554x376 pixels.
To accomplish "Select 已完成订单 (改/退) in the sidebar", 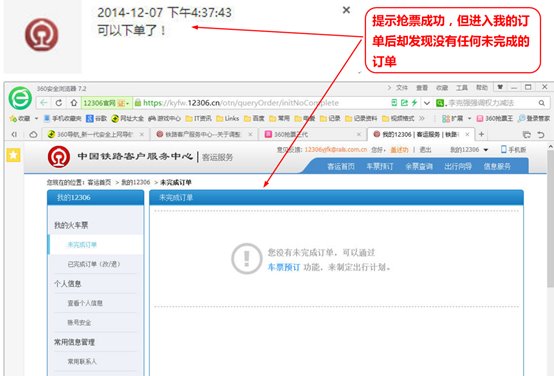I will tap(94, 264).
